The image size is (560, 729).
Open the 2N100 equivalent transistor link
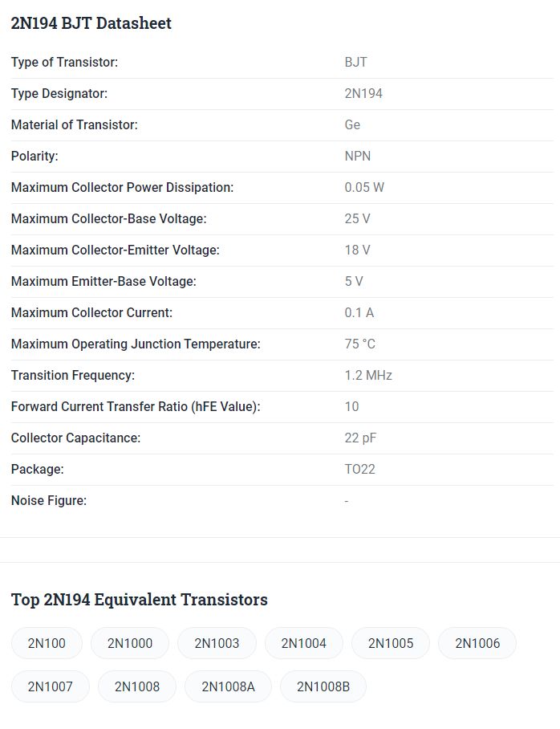click(47, 643)
